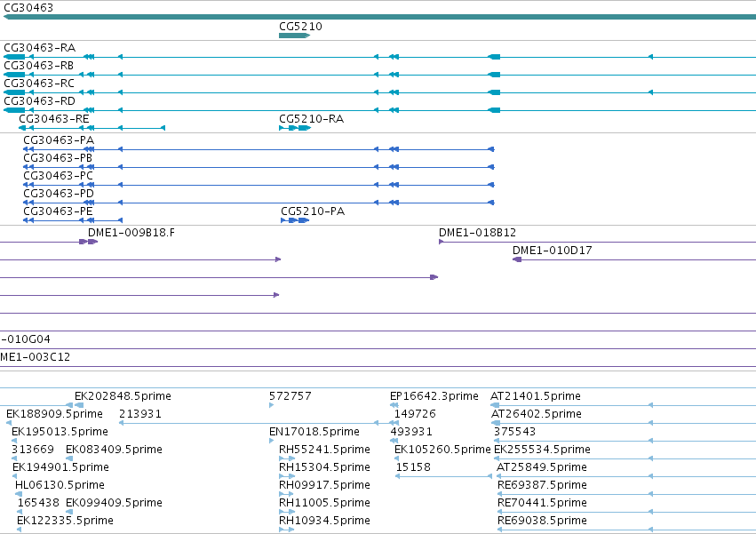Select protein label CG30463-PA
Screen dimensions: 756x534
coord(59,140)
